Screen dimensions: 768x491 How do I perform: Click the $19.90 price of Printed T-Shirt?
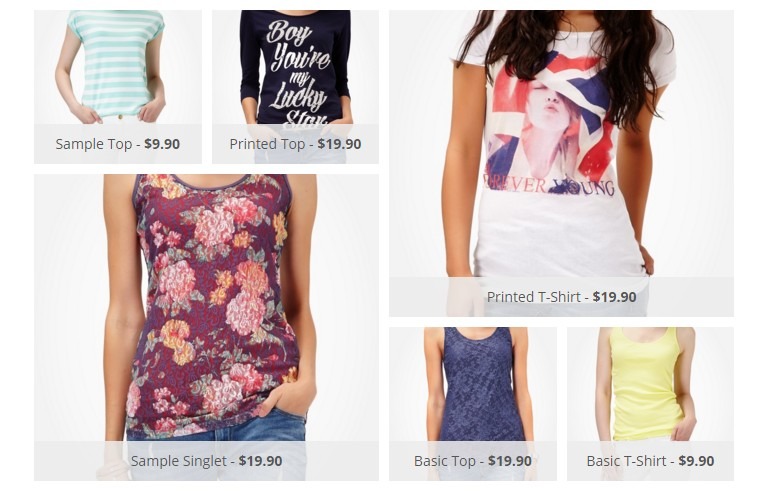click(x=615, y=297)
